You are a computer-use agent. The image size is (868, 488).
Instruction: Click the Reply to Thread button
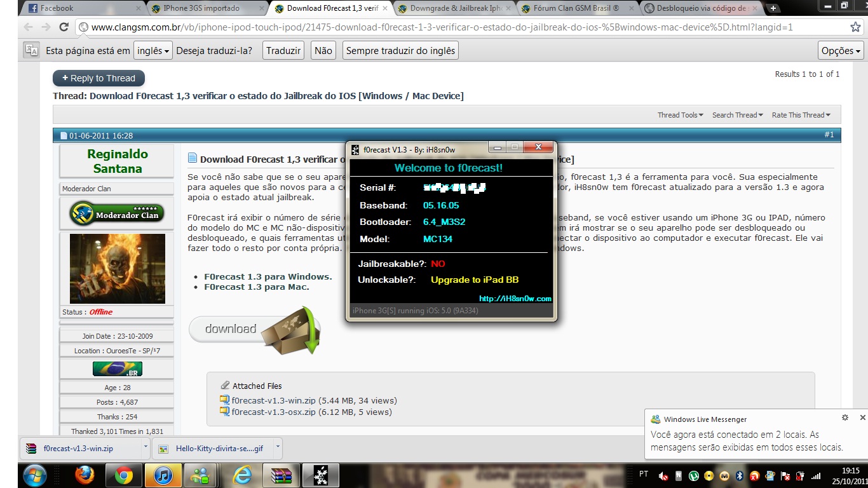[x=98, y=78]
